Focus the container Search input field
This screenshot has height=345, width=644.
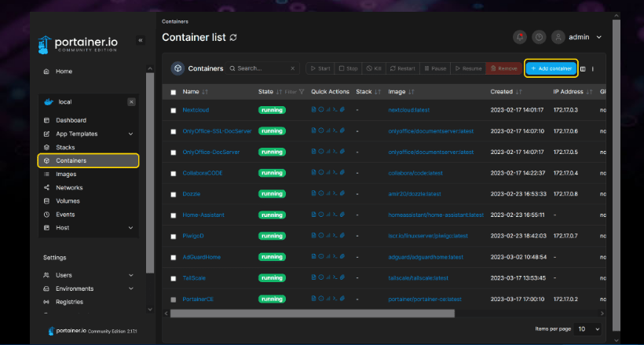point(262,68)
